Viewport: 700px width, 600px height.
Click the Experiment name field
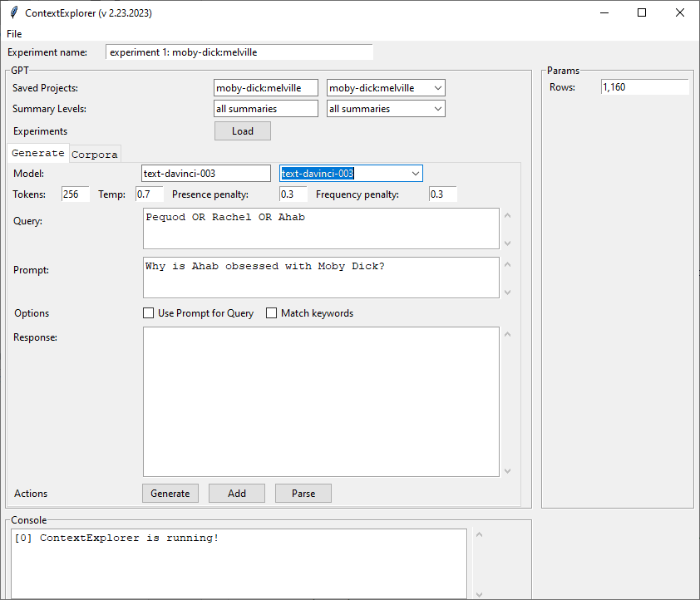(x=239, y=52)
